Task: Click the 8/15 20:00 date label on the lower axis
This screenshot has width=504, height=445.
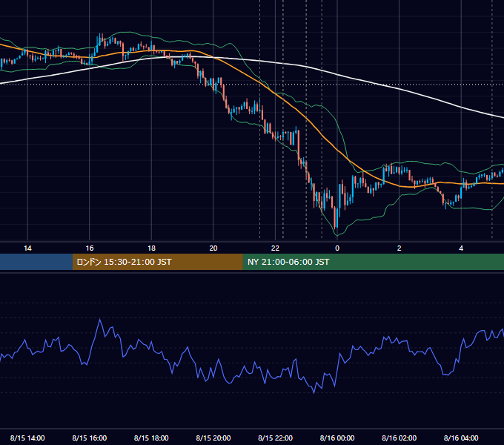Action: [213, 438]
